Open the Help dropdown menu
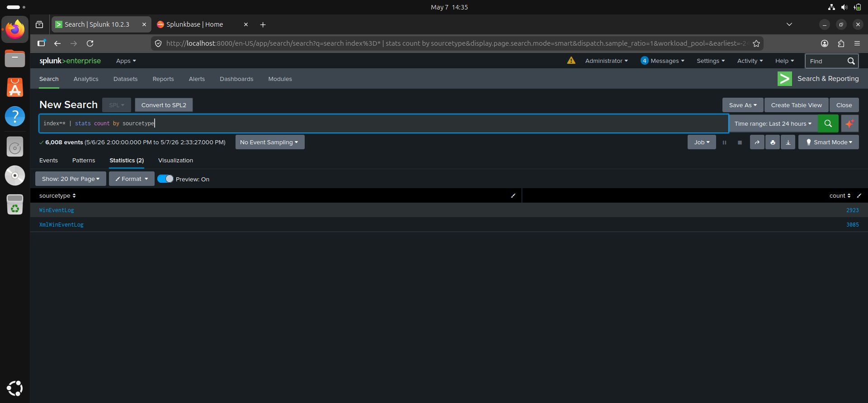This screenshot has height=403, width=868. [784, 61]
